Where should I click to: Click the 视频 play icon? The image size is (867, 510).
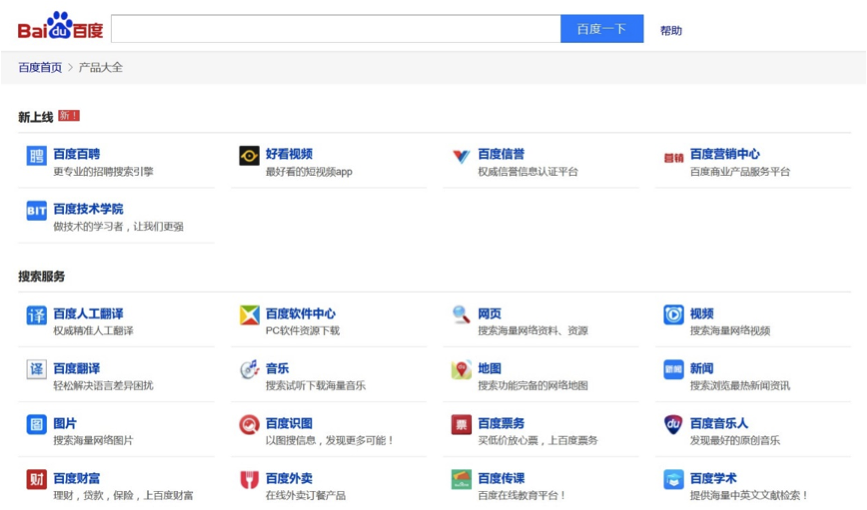(x=673, y=315)
